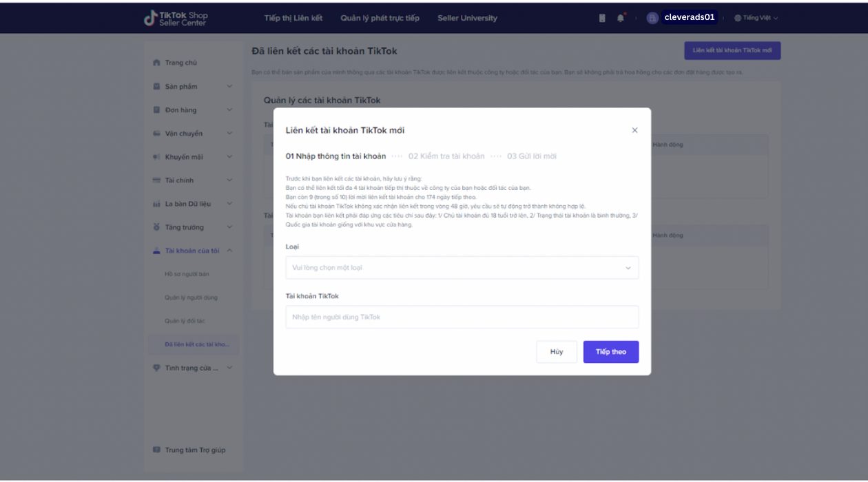Select step 01 Nhập thông tin tài khoản

click(x=336, y=156)
